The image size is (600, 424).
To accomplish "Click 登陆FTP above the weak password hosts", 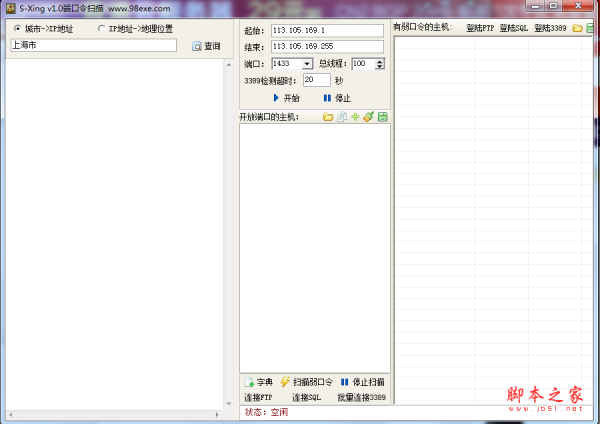I will 480,28.
